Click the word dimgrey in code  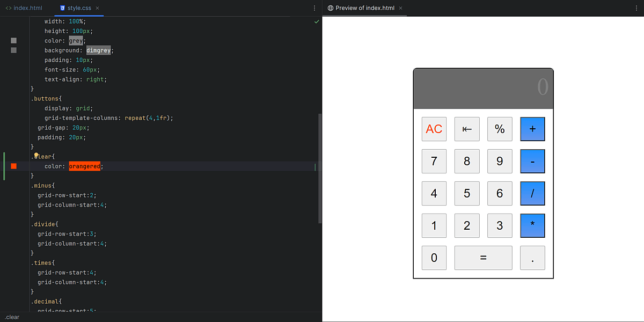click(99, 50)
